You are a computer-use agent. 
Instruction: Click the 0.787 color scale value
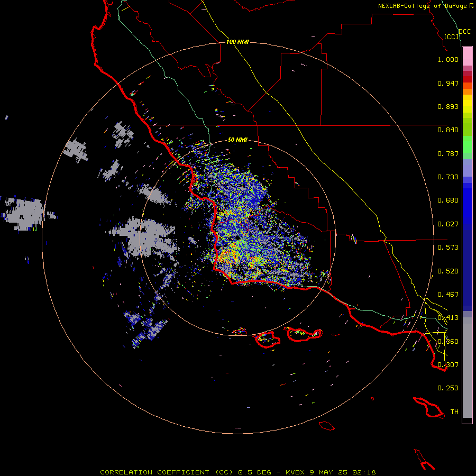pyautogui.click(x=448, y=153)
